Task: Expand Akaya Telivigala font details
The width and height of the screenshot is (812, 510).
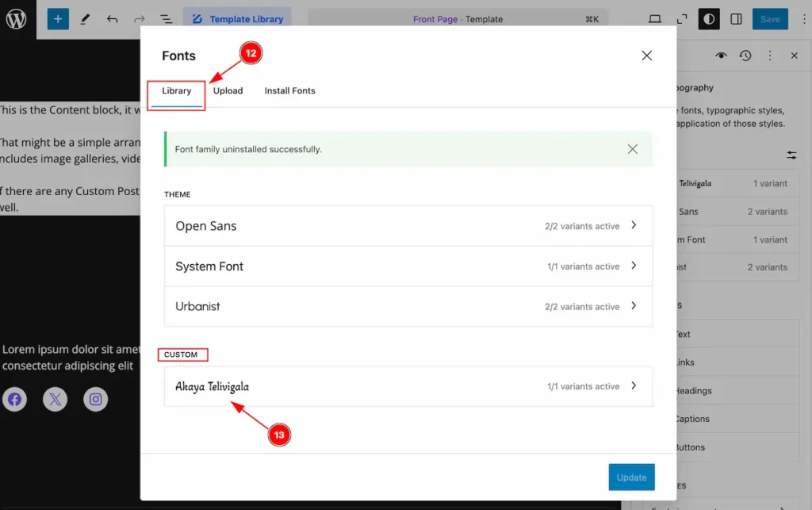Action: pos(408,386)
